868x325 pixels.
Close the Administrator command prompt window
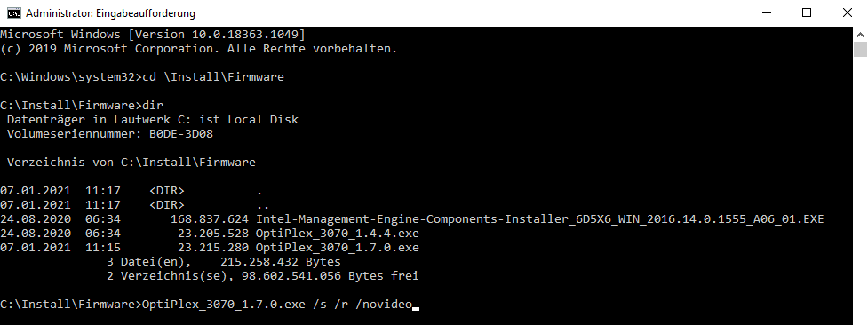click(847, 12)
